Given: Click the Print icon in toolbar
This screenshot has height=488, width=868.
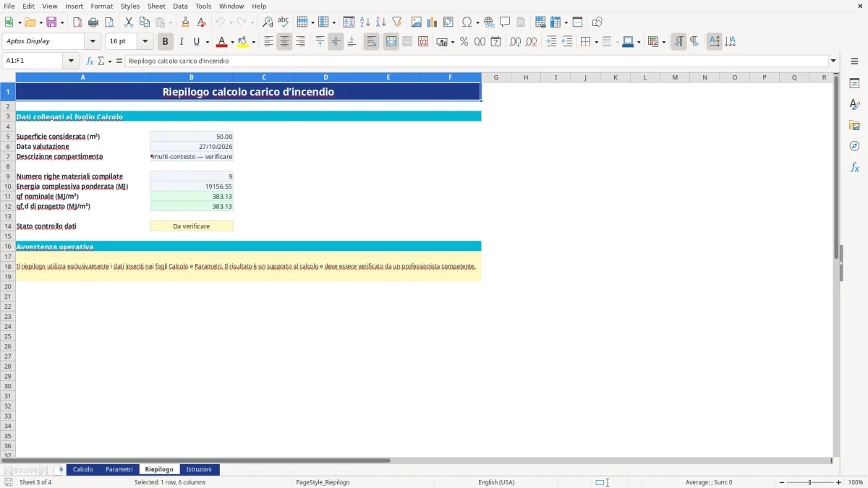Looking at the screenshot, I should pos(93,22).
